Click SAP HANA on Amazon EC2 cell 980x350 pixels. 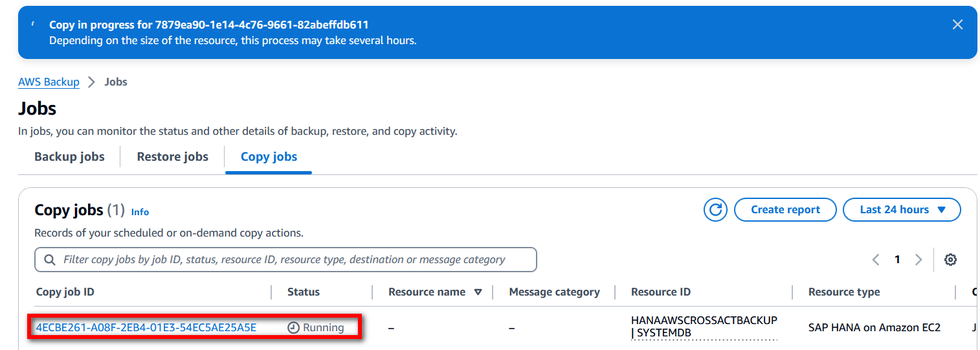tap(874, 327)
